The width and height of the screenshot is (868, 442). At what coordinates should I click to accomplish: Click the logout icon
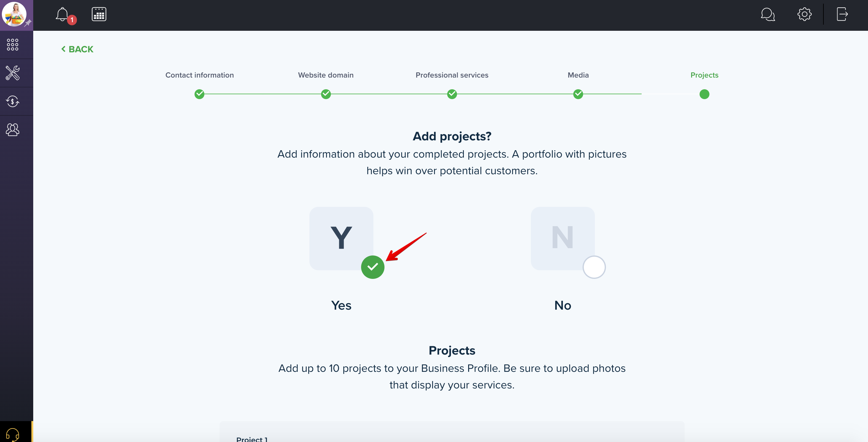click(x=842, y=14)
